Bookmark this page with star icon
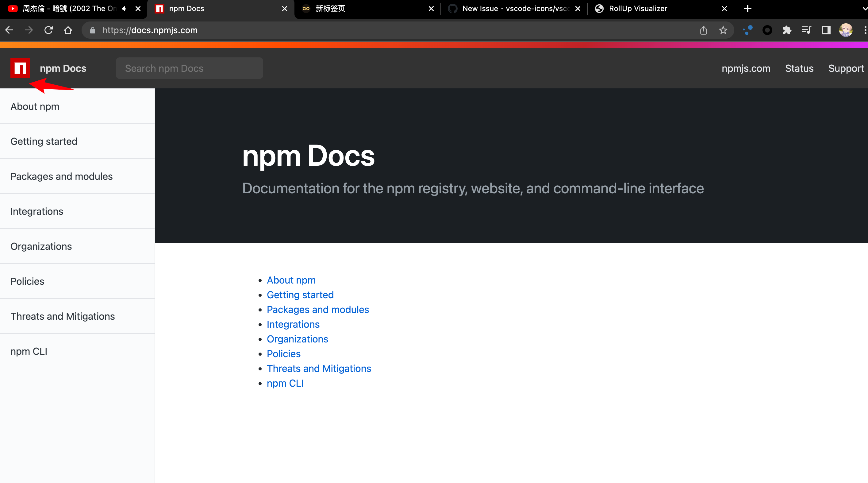Screen dimensions: 868x483 723,30
